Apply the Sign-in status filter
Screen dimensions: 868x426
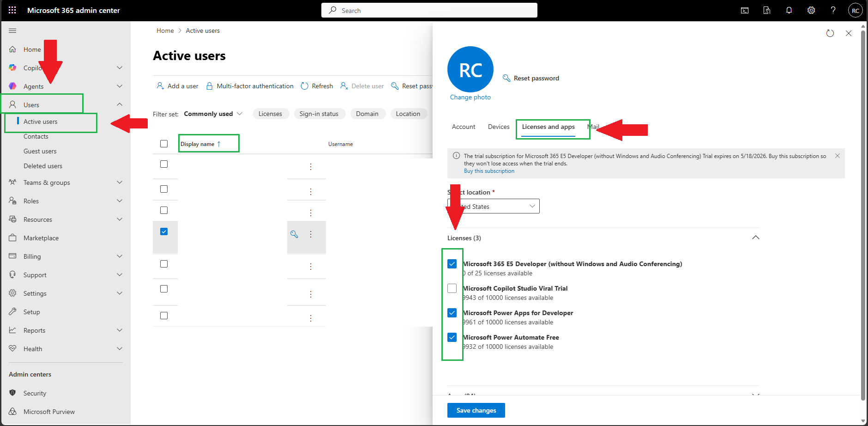(x=319, y=114)
